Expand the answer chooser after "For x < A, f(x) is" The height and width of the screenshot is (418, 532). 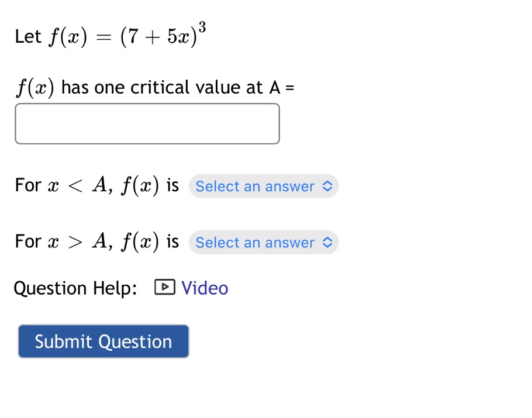(x=263, y=186)
